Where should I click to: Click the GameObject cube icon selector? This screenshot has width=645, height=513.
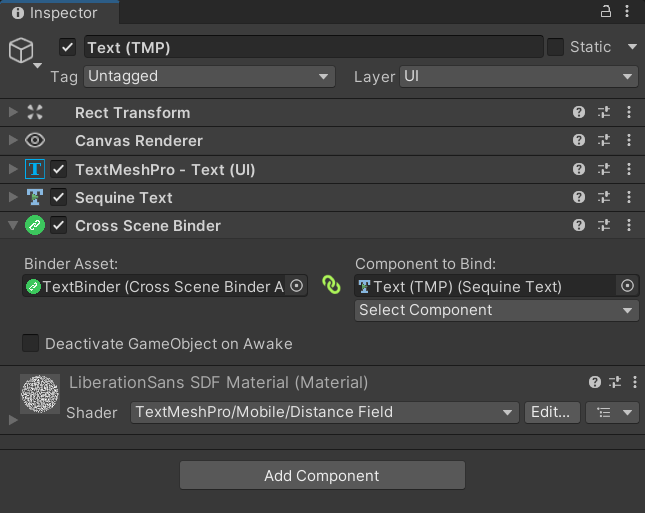click(x=22, y=51)
